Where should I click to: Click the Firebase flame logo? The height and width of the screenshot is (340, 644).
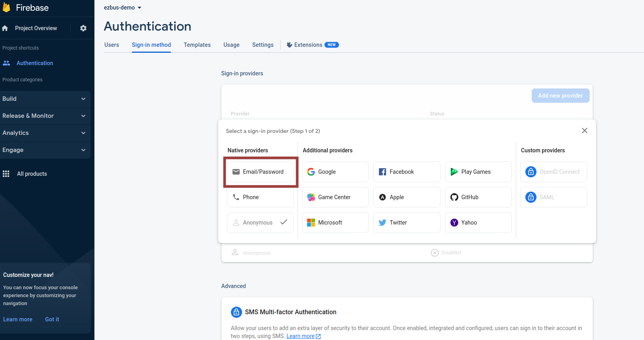point(6,8)
